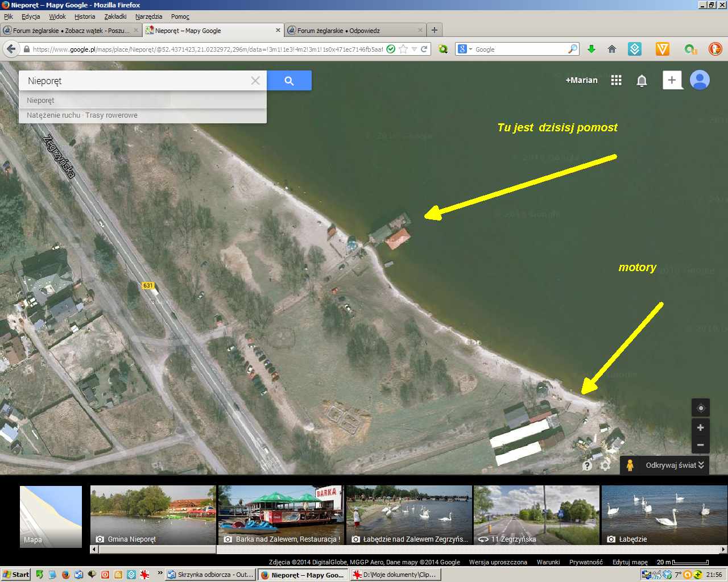
Task: Collapse the Odkrywaj świat photo panel
Action: tap(701, 465)
